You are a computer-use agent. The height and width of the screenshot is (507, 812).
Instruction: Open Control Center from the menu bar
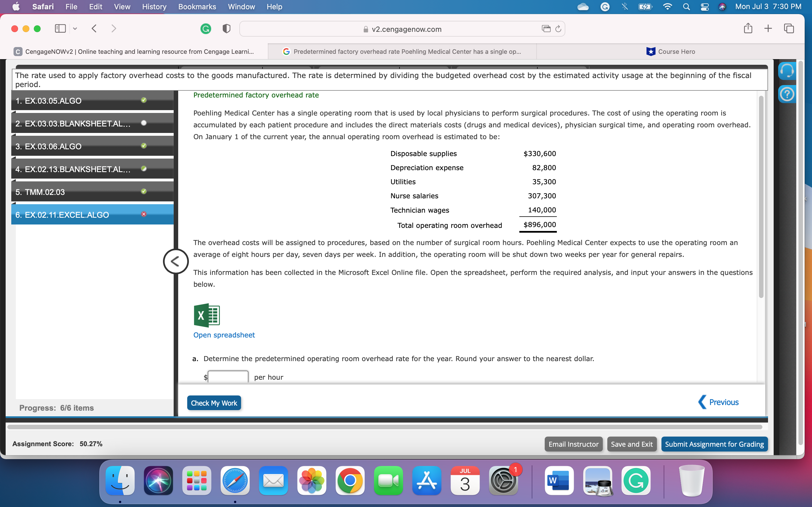tap(705, 7)
